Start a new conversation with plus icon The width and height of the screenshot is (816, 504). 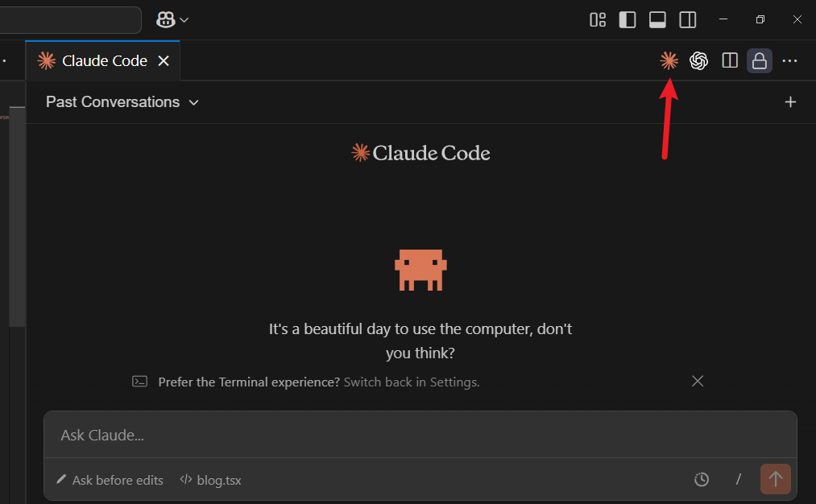coord(790,102)
